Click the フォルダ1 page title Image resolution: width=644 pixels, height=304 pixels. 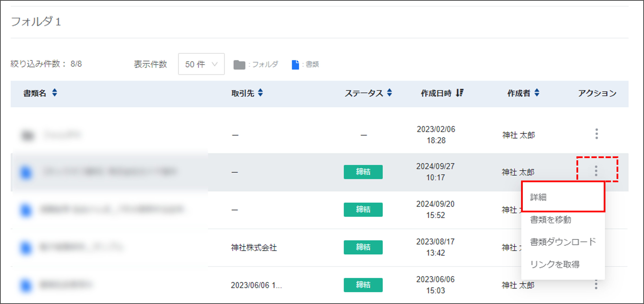tap(36, 21)
